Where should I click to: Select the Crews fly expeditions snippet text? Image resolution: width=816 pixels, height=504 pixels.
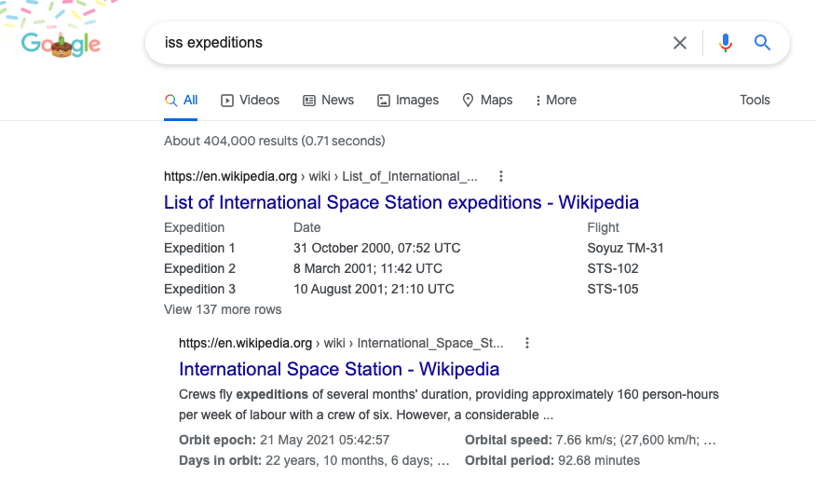click(x=449, y=404)
